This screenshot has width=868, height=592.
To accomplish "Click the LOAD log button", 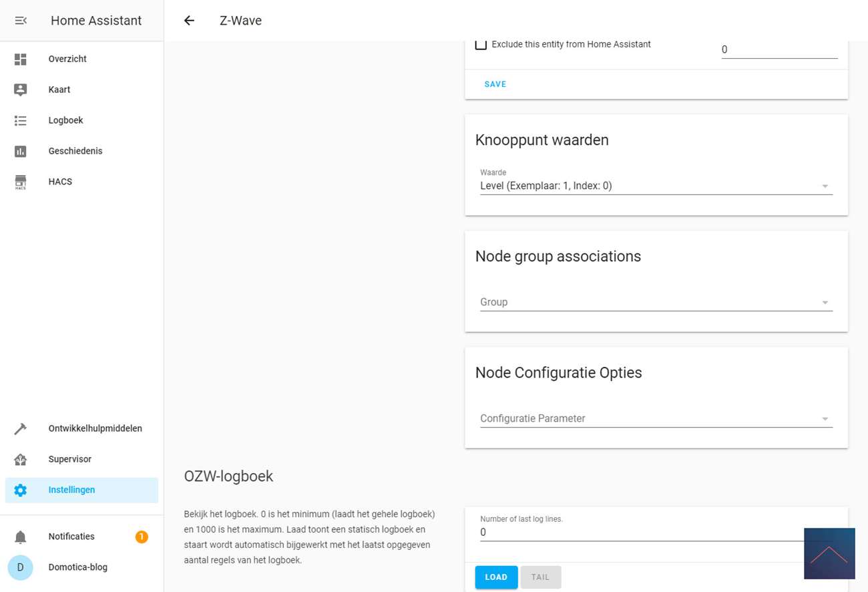I will [496, 577].
